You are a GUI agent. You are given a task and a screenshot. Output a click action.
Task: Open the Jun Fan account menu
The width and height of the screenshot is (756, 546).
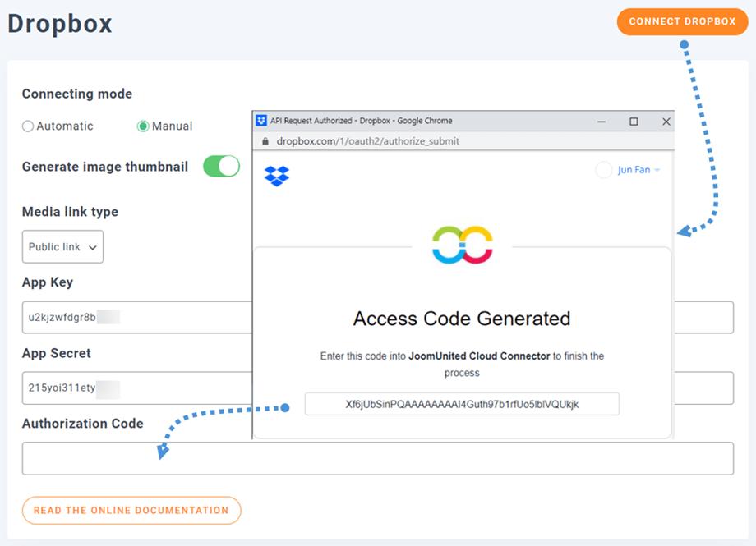638,170
